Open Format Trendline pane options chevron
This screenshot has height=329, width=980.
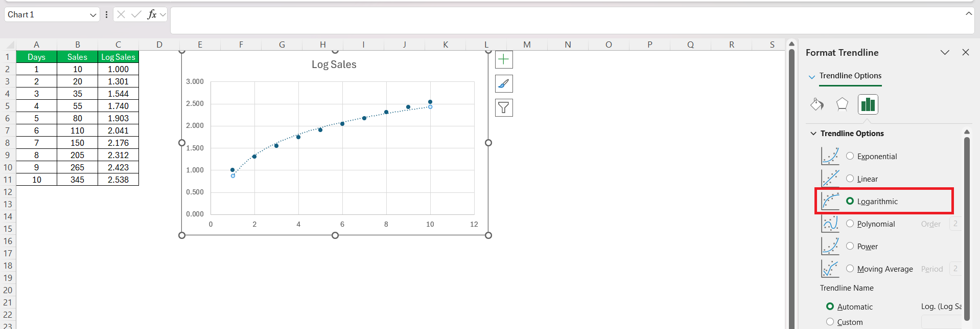click(945, 52)
